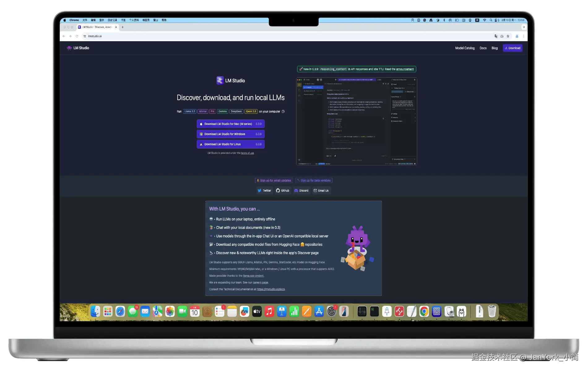The height and width of the screenshot is (371, 588).
Task: Open Calendar from the Dock
Action: pos(195,311)
